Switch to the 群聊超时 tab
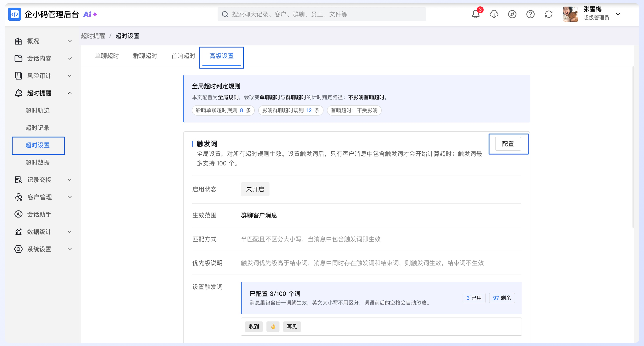644x346 pixels. click(x=145, y=56)
